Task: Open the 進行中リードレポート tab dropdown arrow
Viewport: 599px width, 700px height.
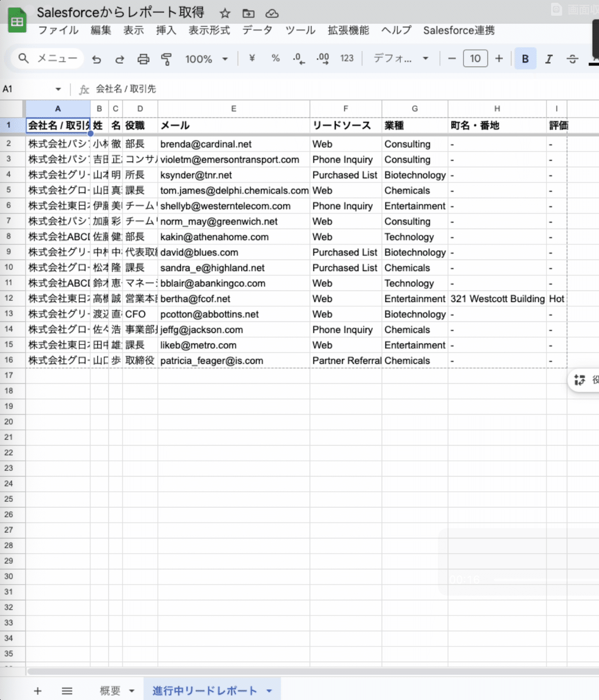Action: [x=269, y=691]
